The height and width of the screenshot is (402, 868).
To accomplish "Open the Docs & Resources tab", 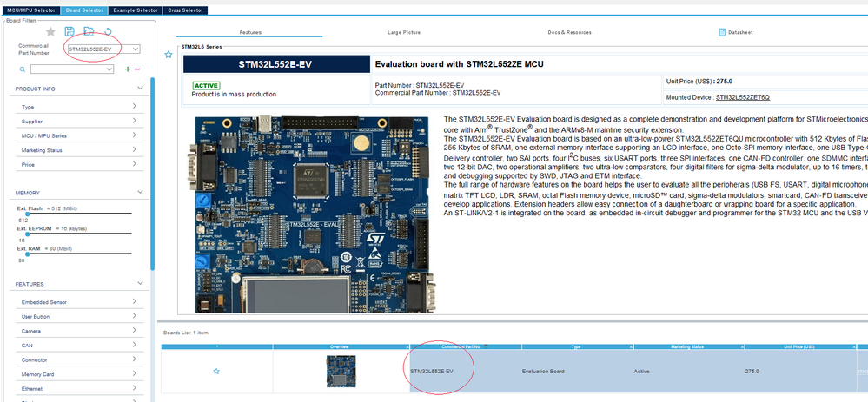I will point(570,33).
